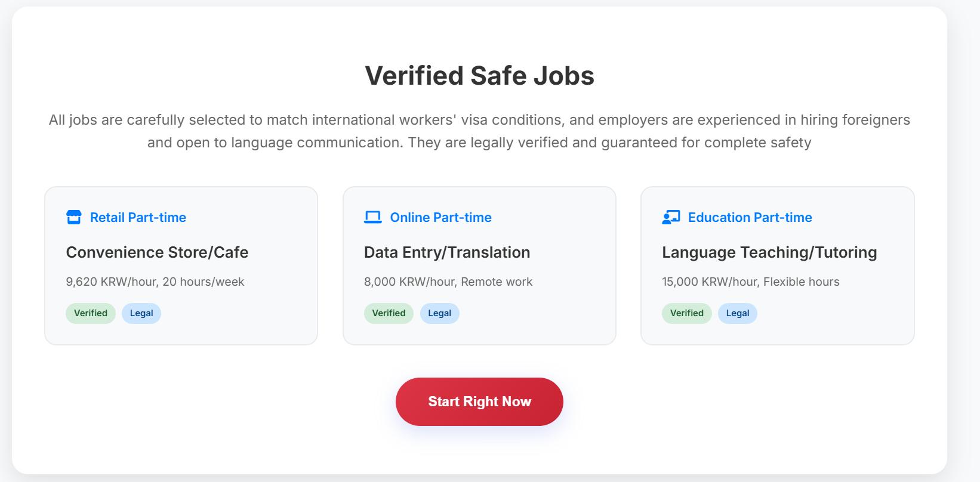Click the 9,620 KRW/hour wage text
The image size is (980, 482).
click(x=155, y=282)
